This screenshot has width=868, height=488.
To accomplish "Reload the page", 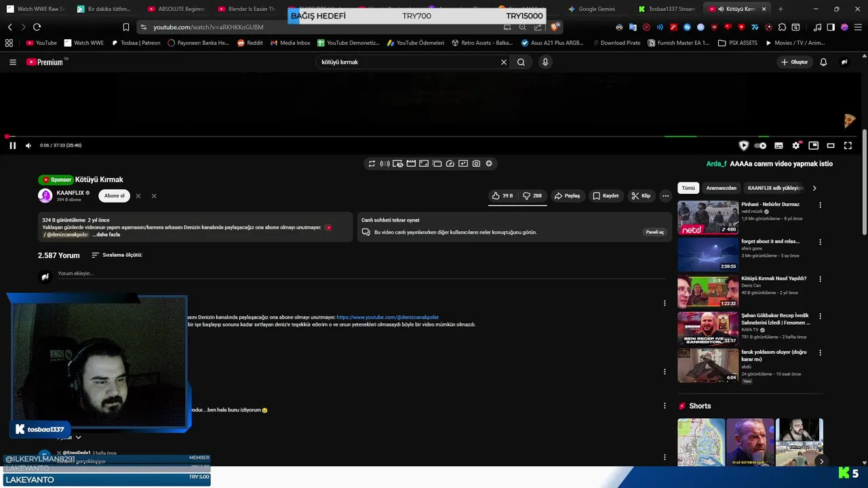I will click(x=37, y=27).
